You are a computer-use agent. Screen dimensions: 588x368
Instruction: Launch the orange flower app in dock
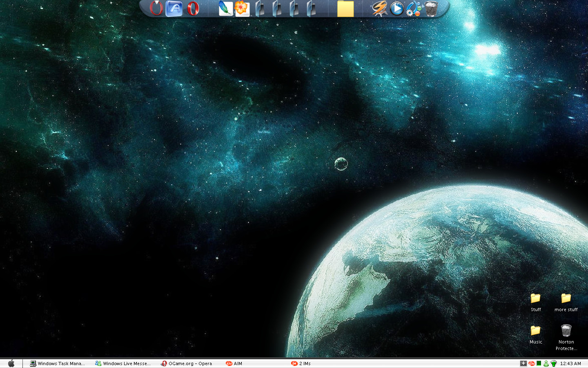242,9
